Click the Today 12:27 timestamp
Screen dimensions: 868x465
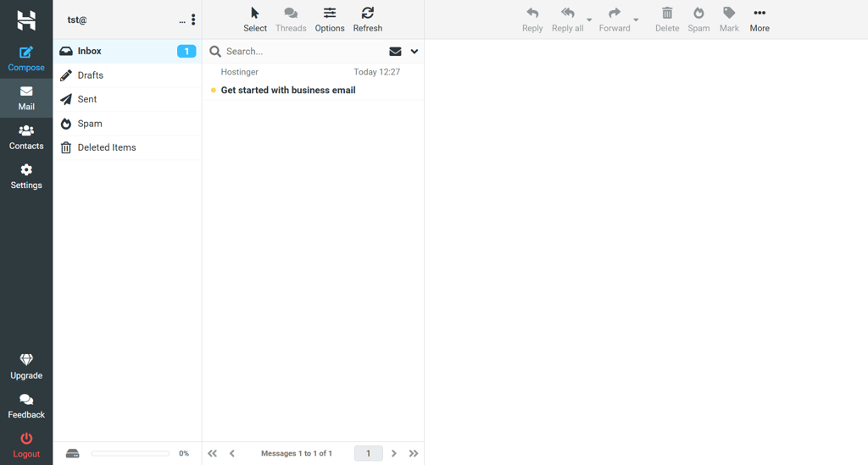(x=376, y=72)
